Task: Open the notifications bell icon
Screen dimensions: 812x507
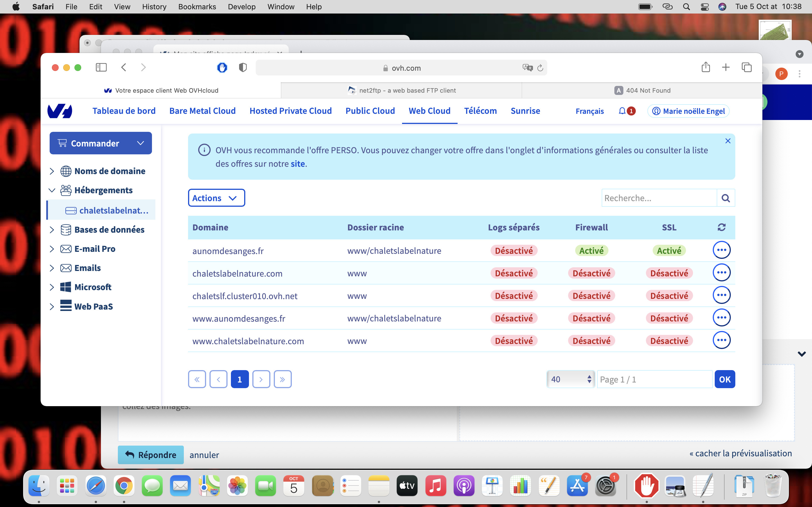Action: [622, 111]
